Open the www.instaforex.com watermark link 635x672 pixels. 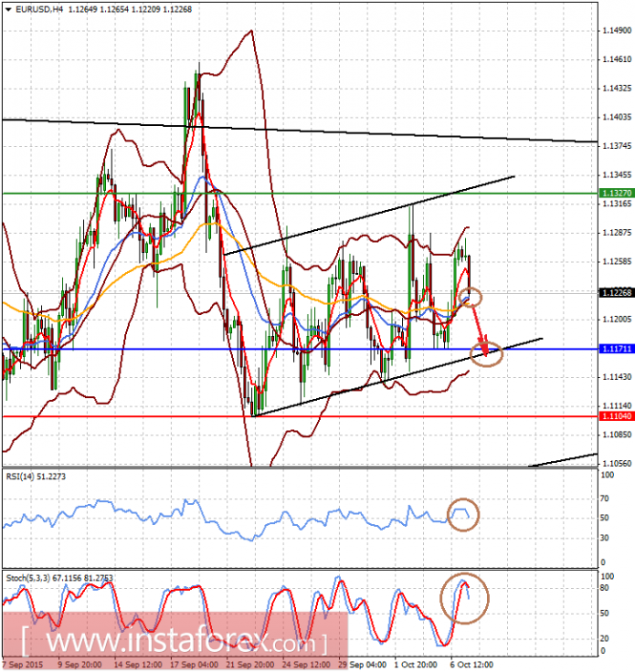click(x=175, y=642)
